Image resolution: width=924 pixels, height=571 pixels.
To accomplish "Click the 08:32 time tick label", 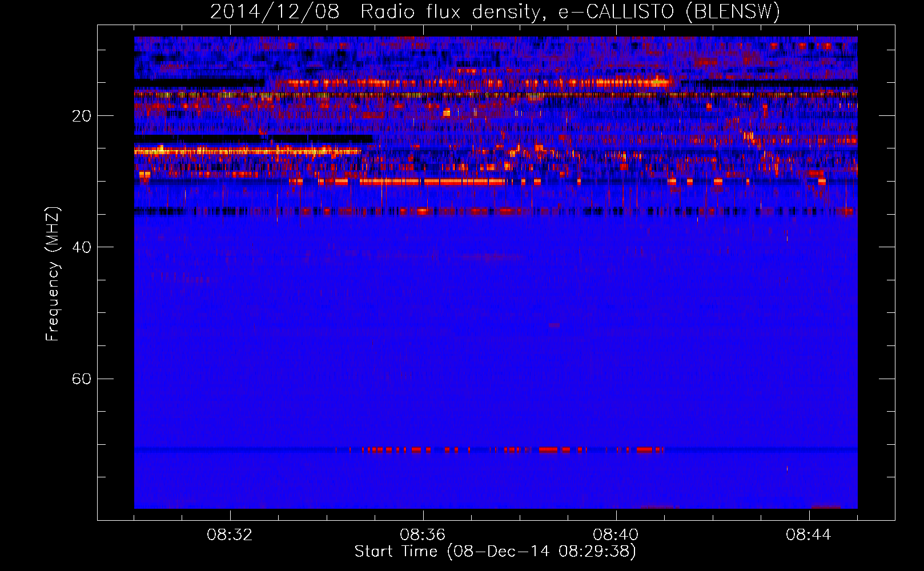I will (x=230, y=535).
